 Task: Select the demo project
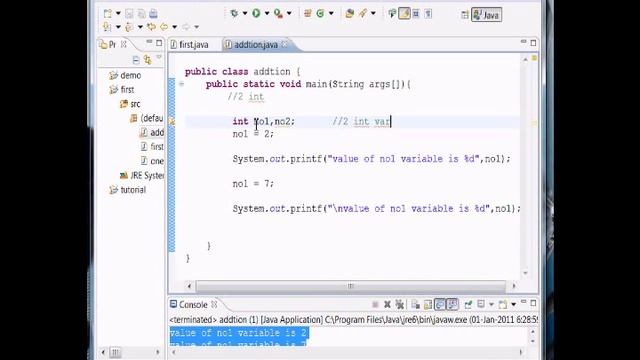(x=126, y=76)
